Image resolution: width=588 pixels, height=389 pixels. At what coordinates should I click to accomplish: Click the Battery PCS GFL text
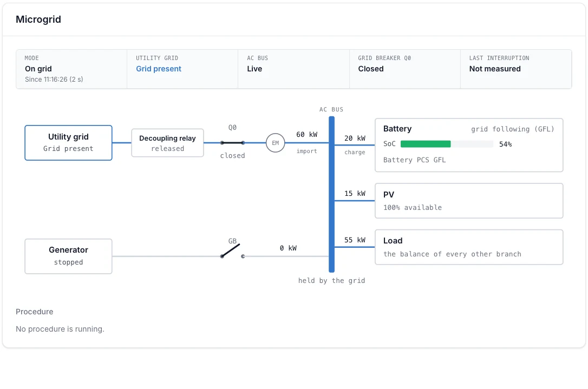click(414, 160)
